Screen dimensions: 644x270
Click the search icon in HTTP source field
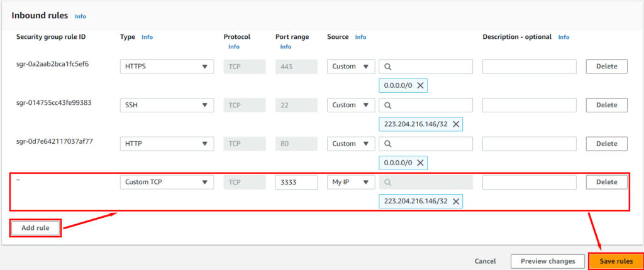coord(387,144)
